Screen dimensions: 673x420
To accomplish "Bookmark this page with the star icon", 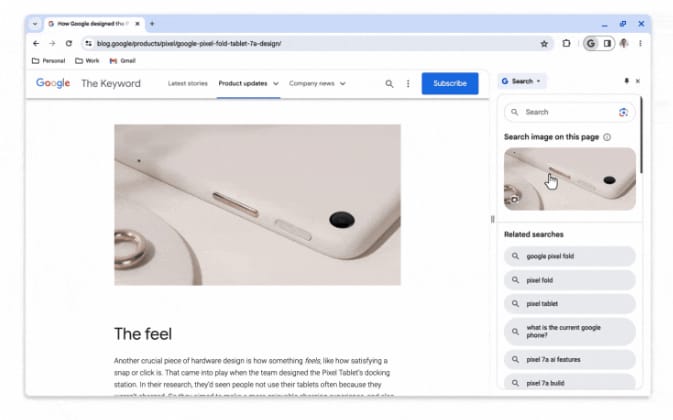I will tap(544, 43).
